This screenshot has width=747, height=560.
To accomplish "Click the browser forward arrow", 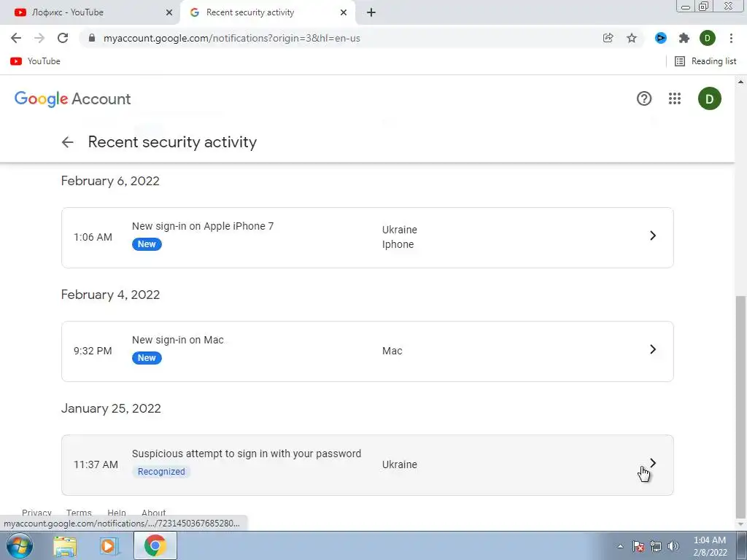I will pyautogui.click(x=39, y=38).
